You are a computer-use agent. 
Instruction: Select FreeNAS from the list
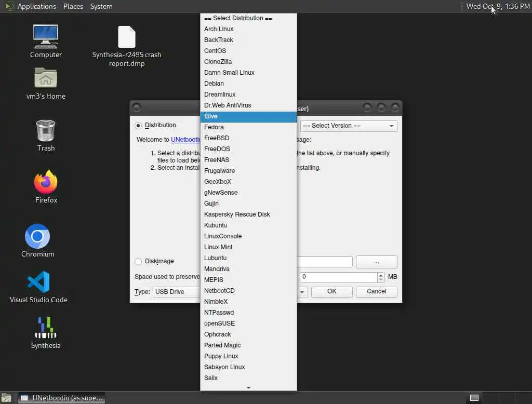pyautogui.click(x=248, y=160)
